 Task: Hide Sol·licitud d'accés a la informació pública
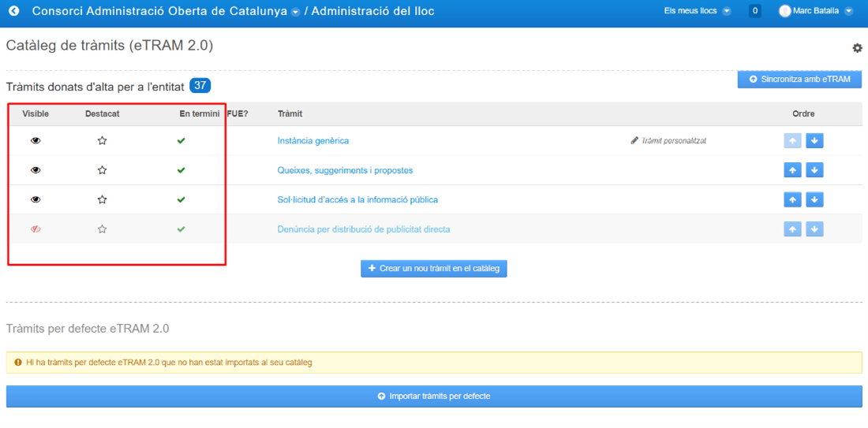click(36, 199)
